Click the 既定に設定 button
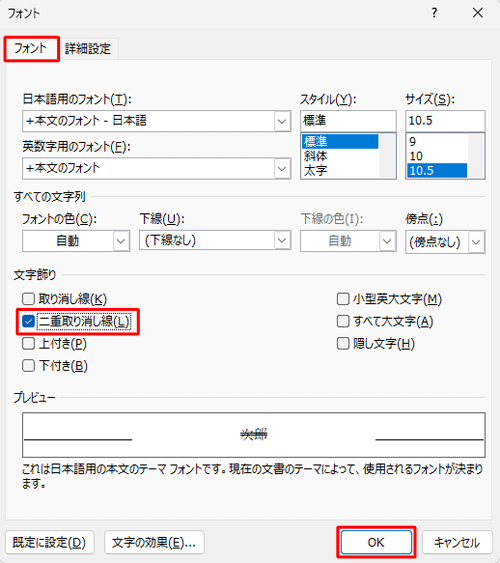This screenshot has width=500, height=563. pos(50,542)
